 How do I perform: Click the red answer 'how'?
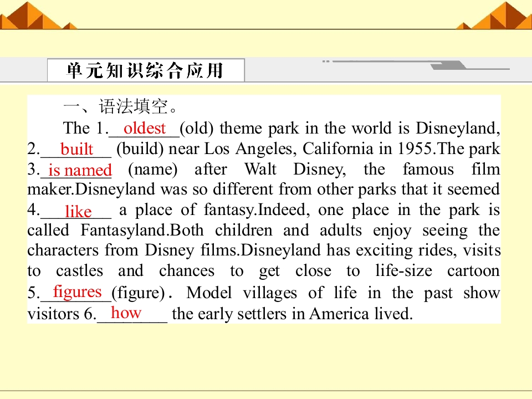[x=126, y=313]
